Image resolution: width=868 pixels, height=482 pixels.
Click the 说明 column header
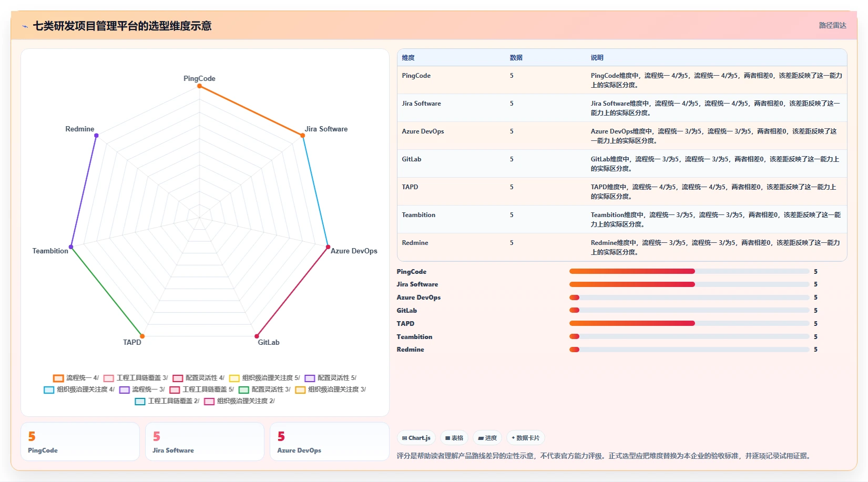(597, 58)
